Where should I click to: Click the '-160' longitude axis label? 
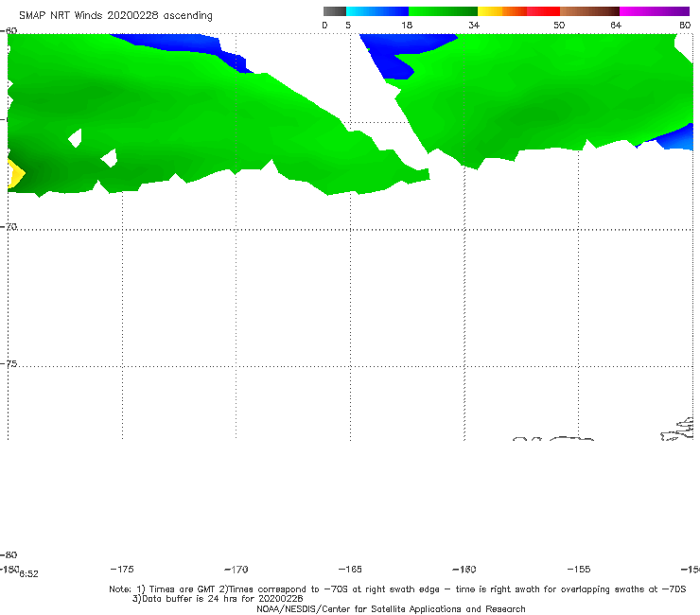[x=464, y=570]
